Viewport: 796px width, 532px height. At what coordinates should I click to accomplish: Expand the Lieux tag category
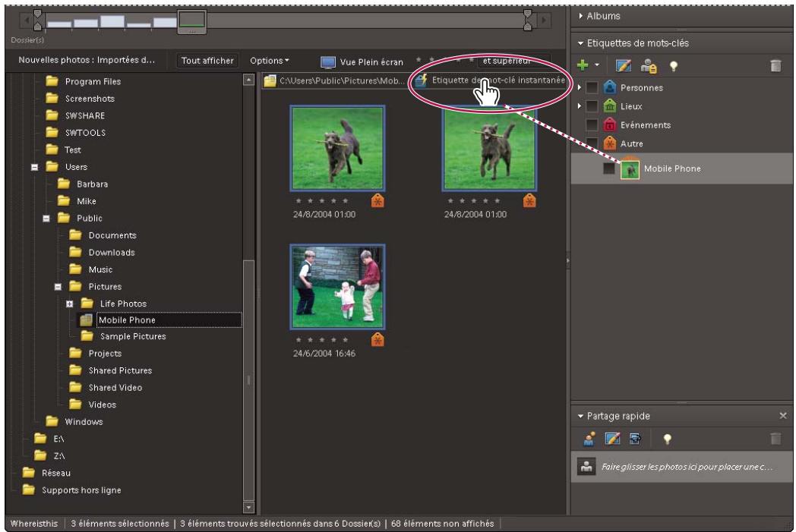(580, 106)
